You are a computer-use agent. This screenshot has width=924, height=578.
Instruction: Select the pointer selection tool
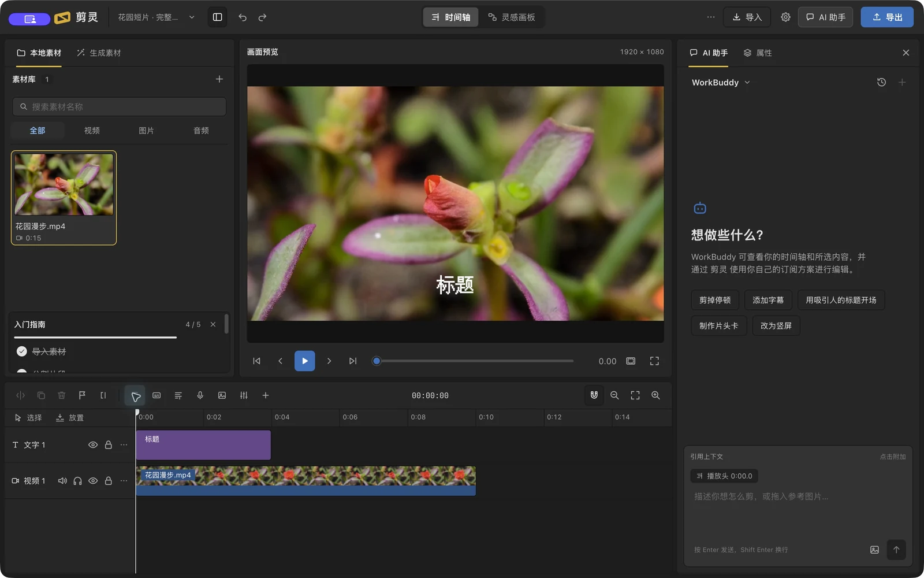pyautogui.click(x=135, y=396)
